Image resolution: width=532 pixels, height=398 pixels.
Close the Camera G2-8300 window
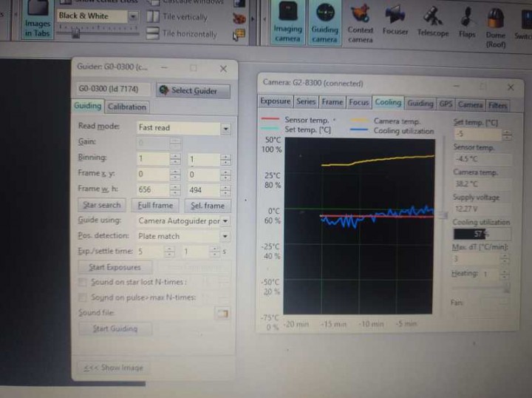(x=511, y=87)
